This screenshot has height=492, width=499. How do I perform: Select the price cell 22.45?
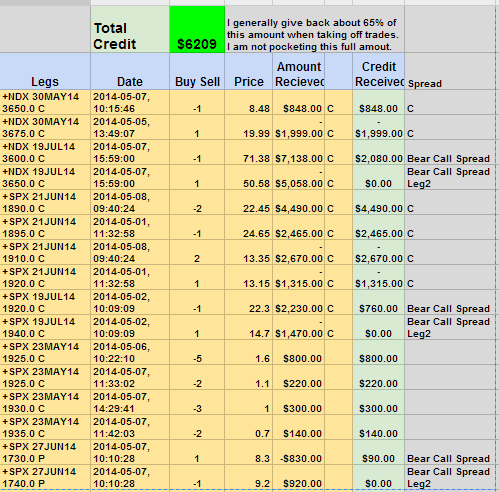(x=249, y=202)
